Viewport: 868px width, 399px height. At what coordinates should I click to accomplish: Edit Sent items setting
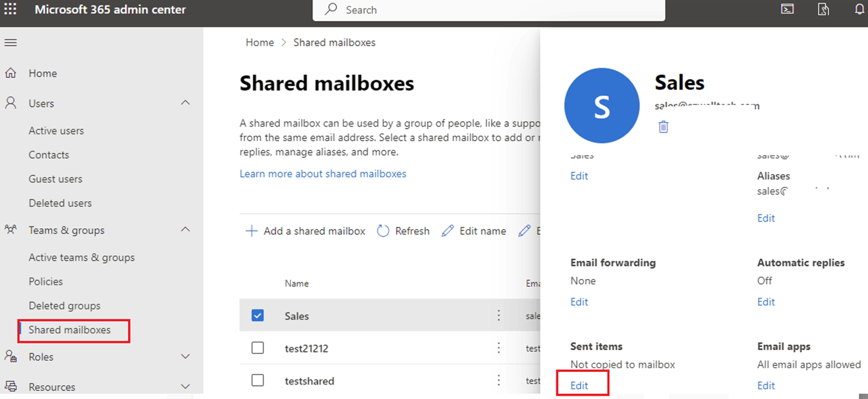pos(579,385)
